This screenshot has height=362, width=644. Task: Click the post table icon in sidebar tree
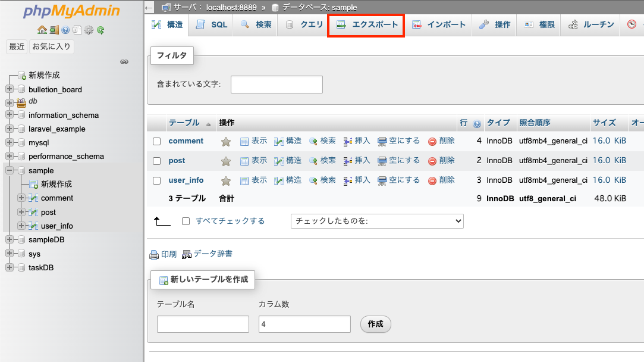pyautogui.click(x=34, y=212)
